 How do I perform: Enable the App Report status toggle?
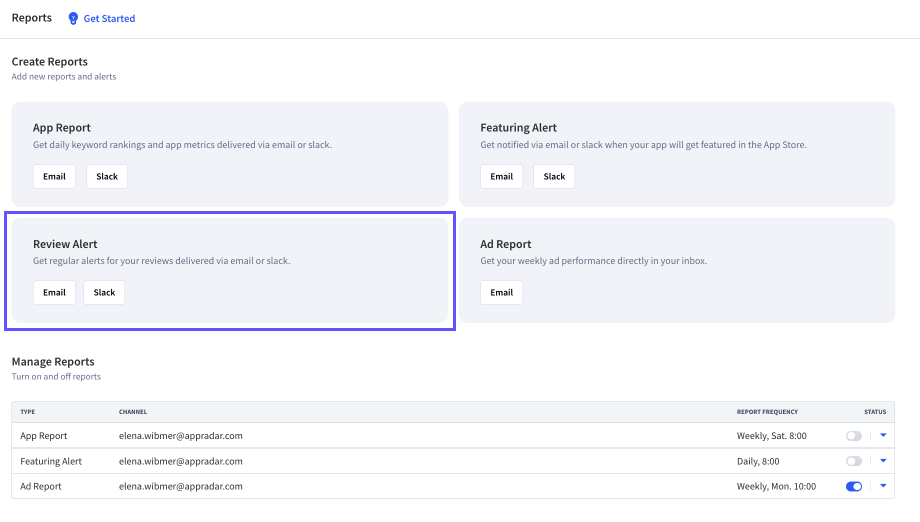click(854, 436)
